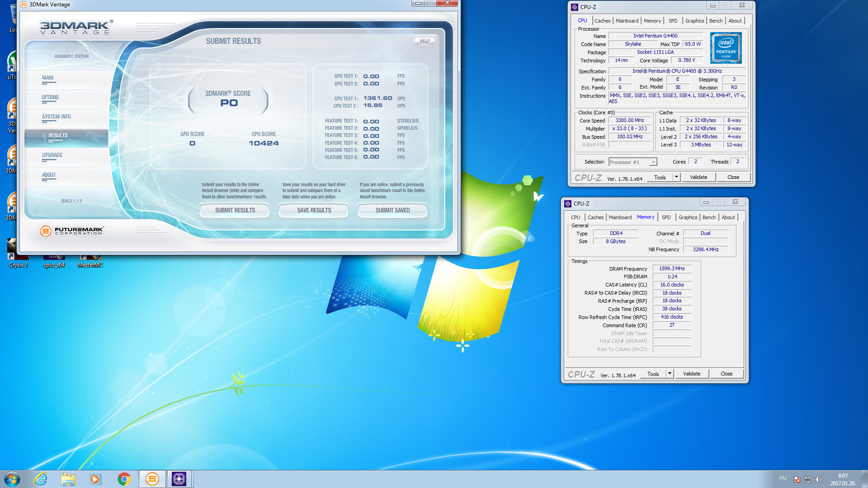Open Graphics tab in lower CPU-Z
The image size is (868, 488).
(x=688, y=217)
